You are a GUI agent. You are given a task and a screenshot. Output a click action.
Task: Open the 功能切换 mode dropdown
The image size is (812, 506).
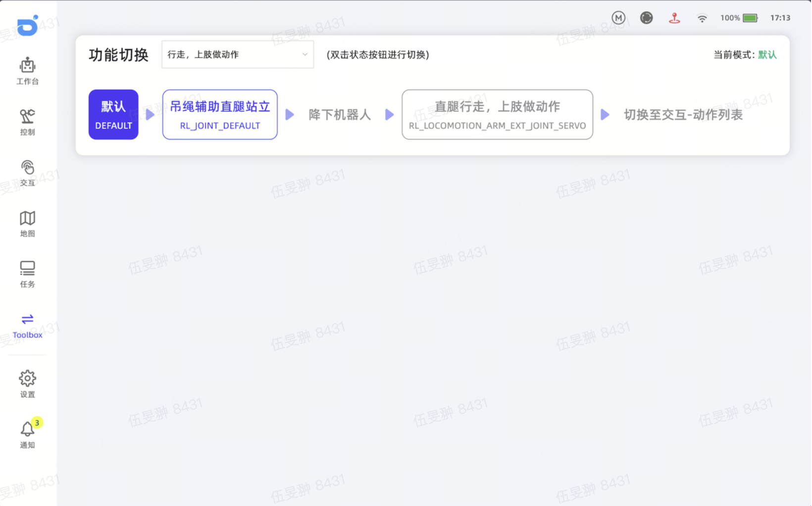237,54
